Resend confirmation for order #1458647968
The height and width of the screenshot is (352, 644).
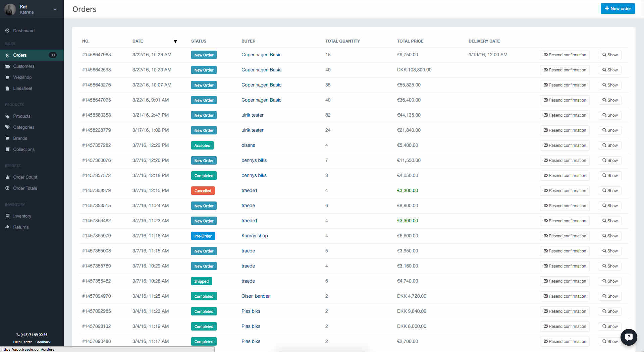pos(565,55)
